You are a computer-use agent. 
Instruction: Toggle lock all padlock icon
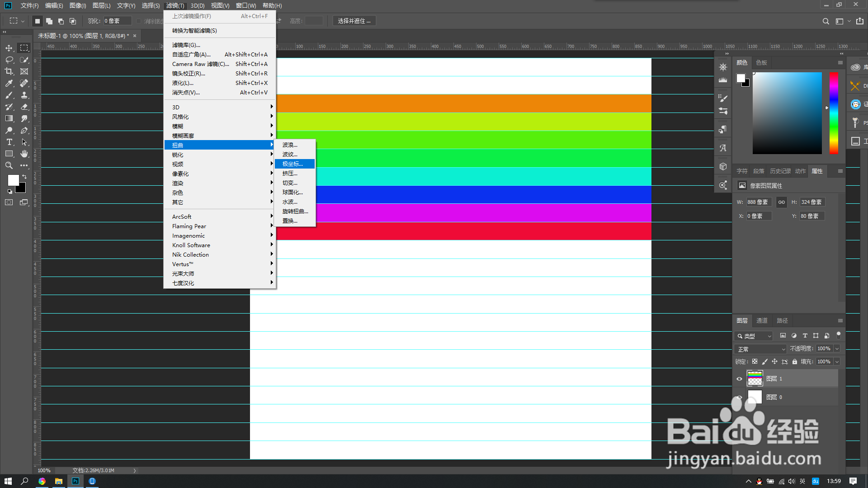pos(795,361)
